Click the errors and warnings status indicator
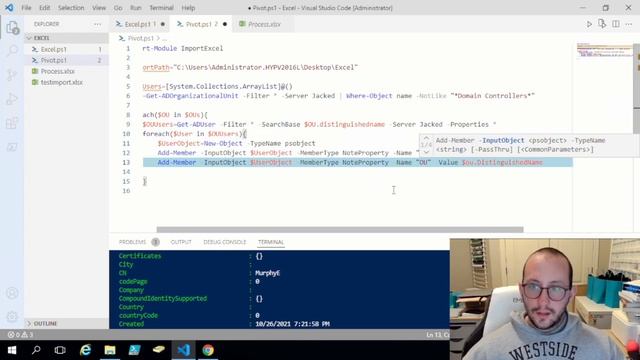Screen dimensions: 640x360 coord(20,335)
